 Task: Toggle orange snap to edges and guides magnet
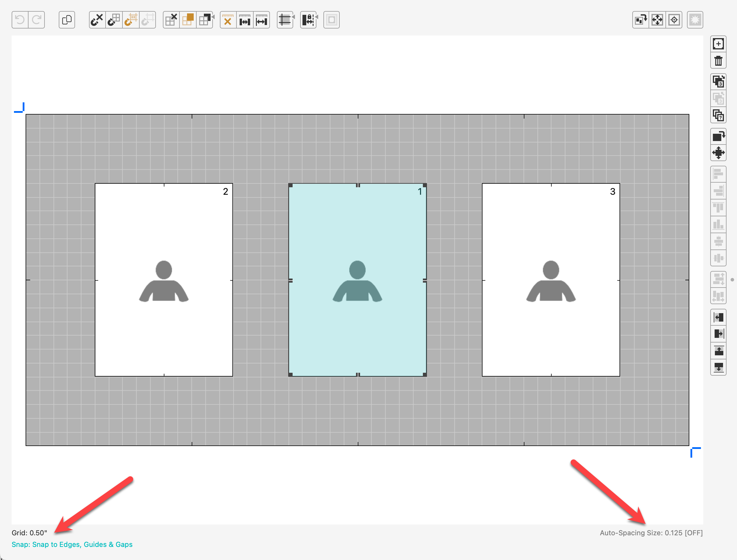[131, 20]
